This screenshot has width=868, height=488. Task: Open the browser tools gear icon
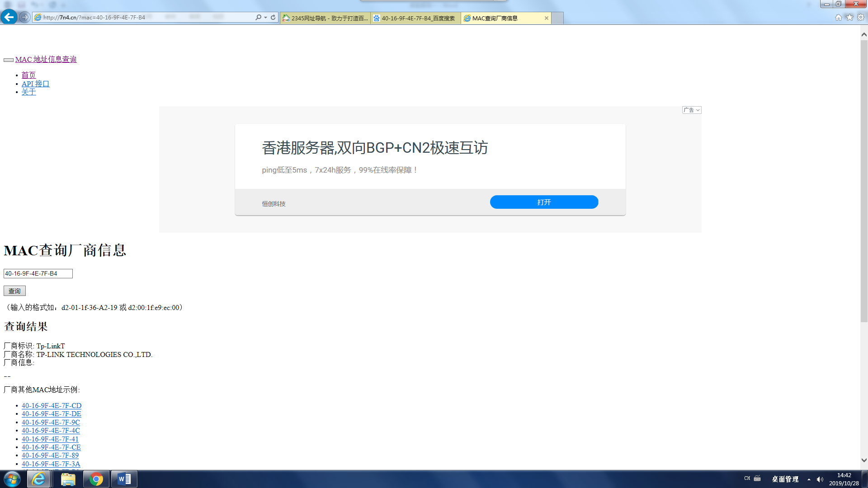tap(861, 17)
